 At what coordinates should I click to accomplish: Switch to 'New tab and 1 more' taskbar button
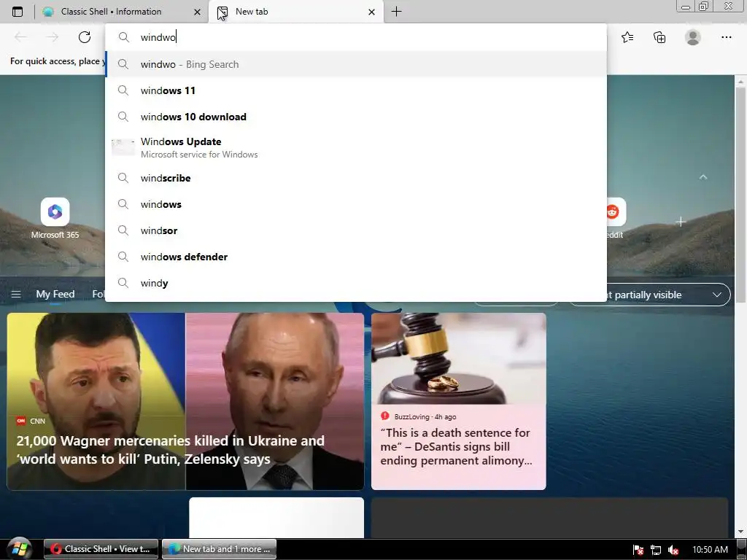click(219, 549)
